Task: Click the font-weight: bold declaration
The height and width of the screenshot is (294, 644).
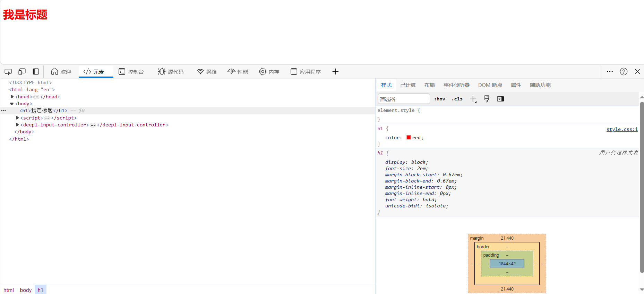Action: tap(411, 199)
